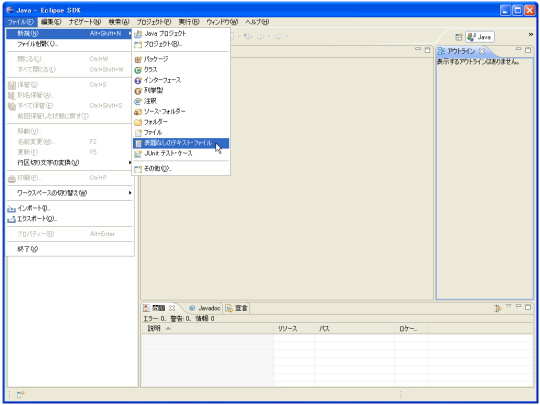Create a new 列挙型
The image size is (540, 405).
point(181,90)
